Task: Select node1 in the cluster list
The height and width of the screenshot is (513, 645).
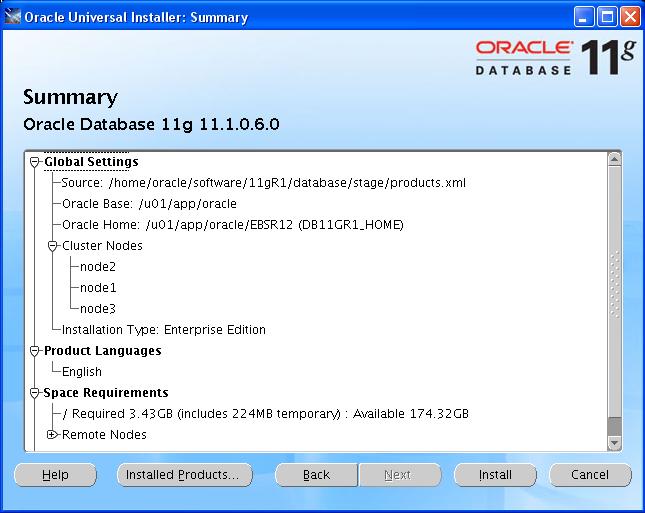Action: [98, 288]
